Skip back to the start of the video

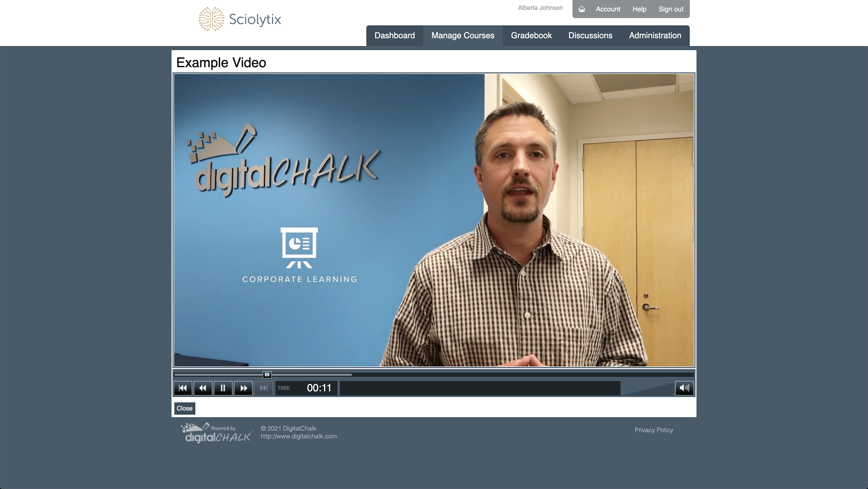coord(183,388)
